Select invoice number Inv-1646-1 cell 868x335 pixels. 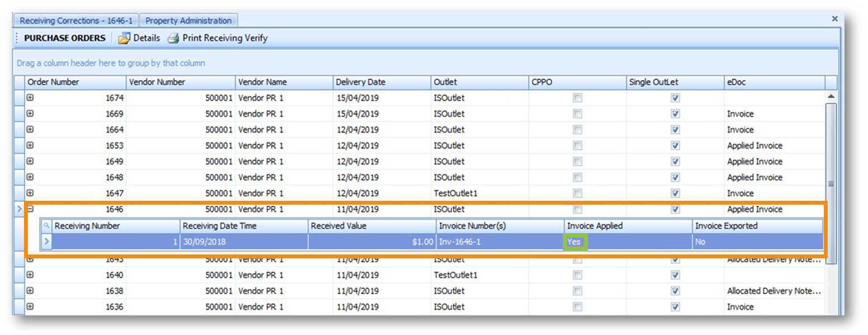(500, 242)
